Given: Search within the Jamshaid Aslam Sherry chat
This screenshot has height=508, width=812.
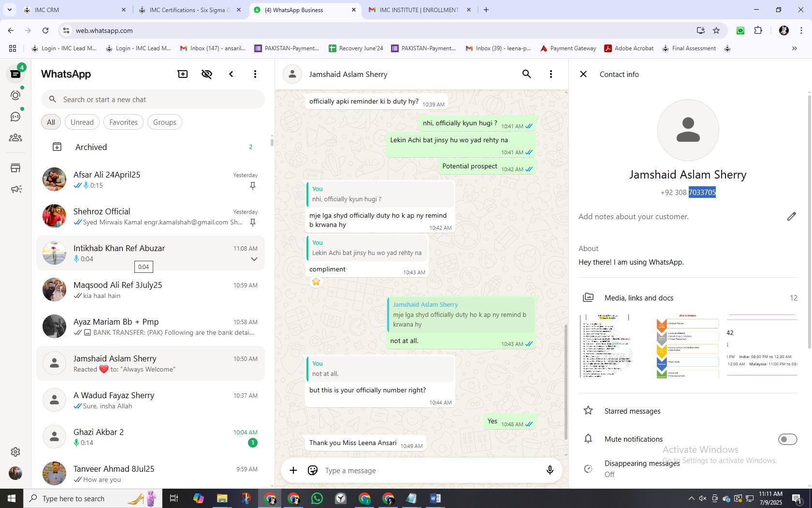Looking at the screenshot, I should coord(527,74).
